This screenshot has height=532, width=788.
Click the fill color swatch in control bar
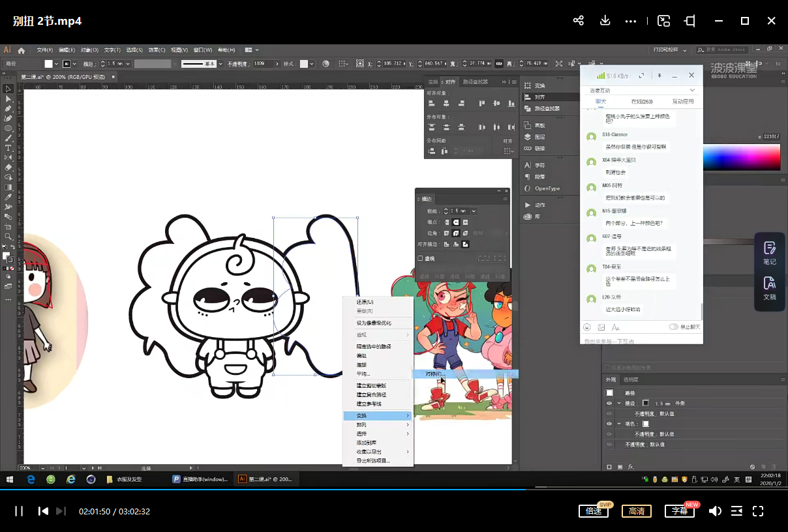(48, 64)
